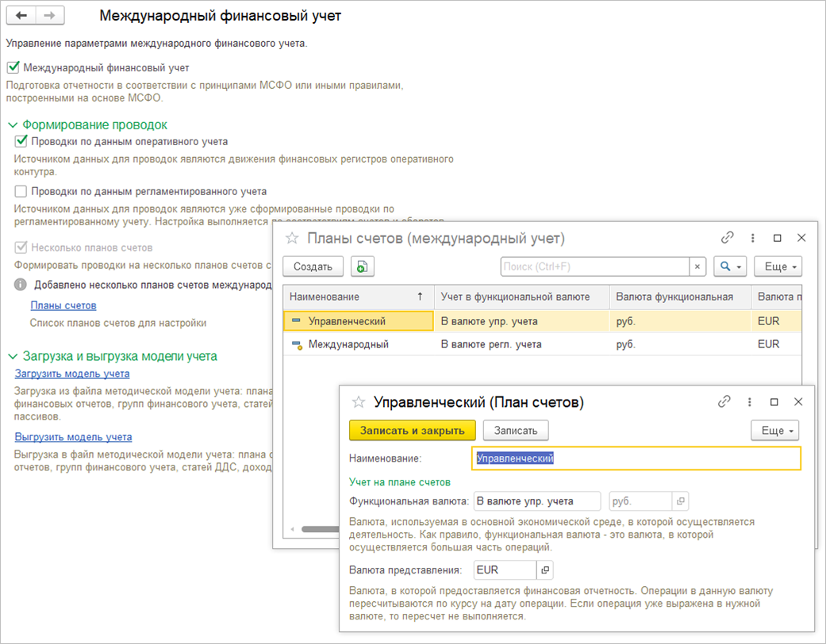Click the row icon beside Управленческий
The height and width of the screenshot is (644, 826).
[x=296, y=320]
